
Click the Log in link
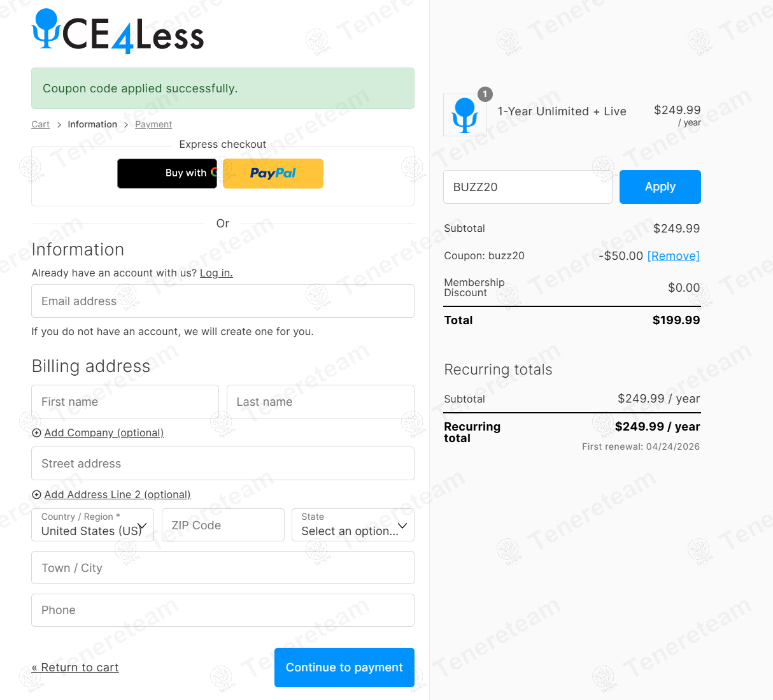click(x=216, y=273)
